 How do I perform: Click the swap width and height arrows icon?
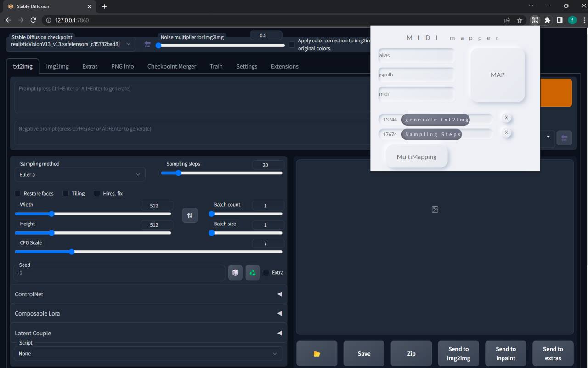click(x=190, y=215)
